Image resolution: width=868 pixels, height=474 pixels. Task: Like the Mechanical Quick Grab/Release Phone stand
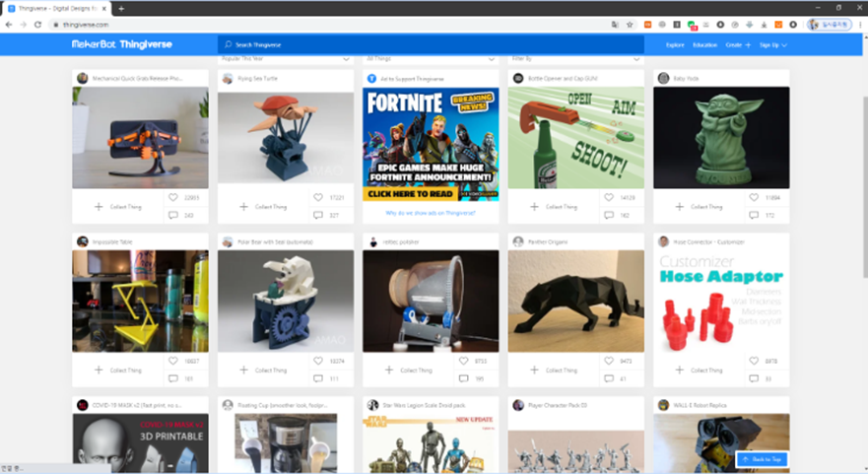[173, 197]
